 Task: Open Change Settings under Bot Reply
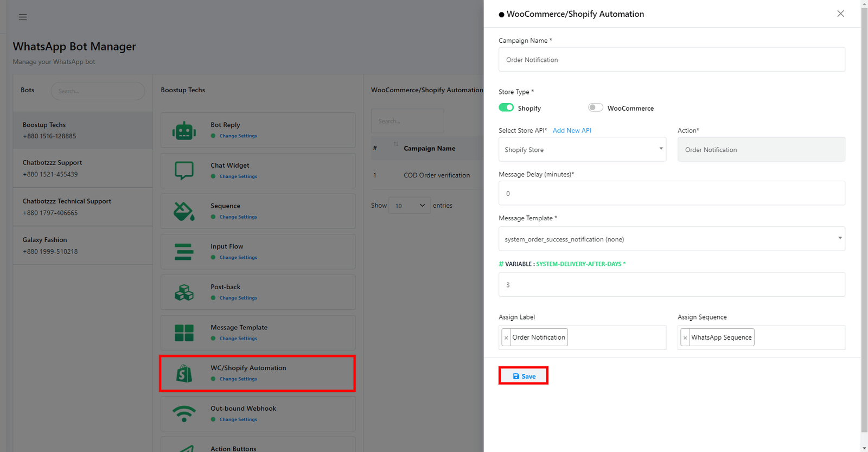238,136
